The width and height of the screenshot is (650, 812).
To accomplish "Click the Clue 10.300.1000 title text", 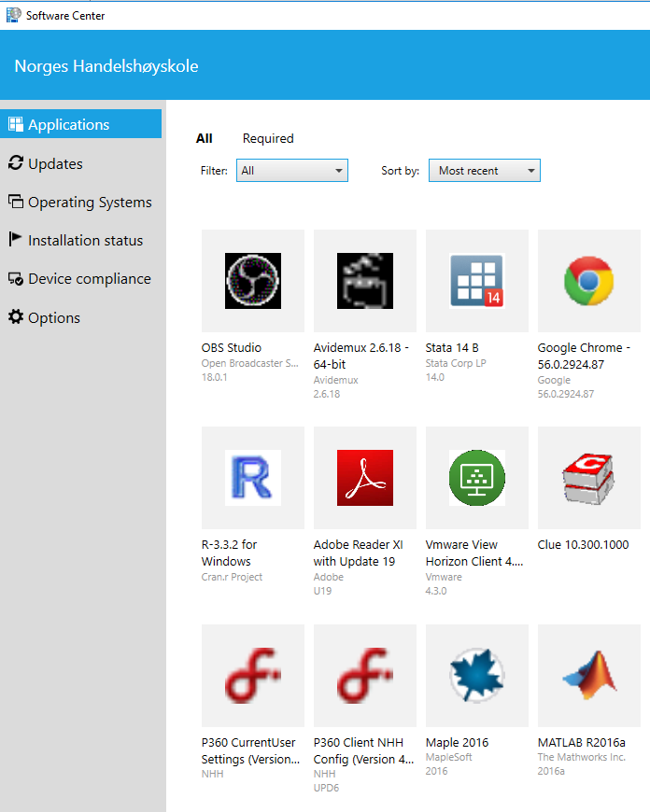I will [583, 544].
